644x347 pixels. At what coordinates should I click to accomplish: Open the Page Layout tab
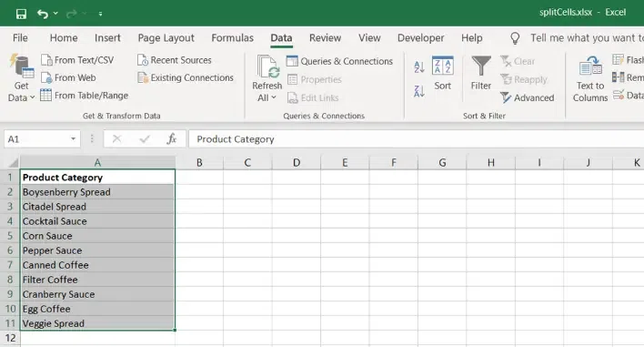166,38
